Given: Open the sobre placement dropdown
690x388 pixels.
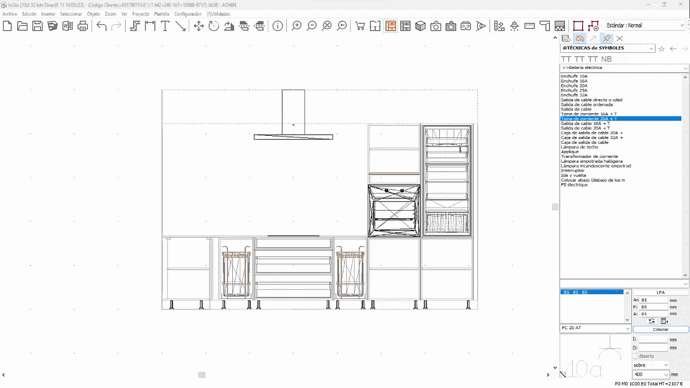Looking at the screenshot, I should pyautogui.click(x=650, y=365).
